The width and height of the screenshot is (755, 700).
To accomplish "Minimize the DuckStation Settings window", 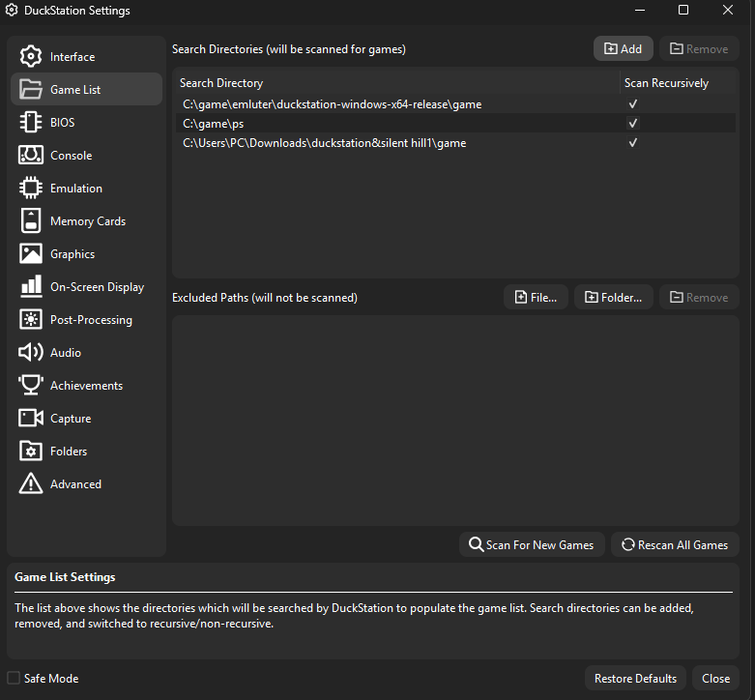I will coord(640,10).
